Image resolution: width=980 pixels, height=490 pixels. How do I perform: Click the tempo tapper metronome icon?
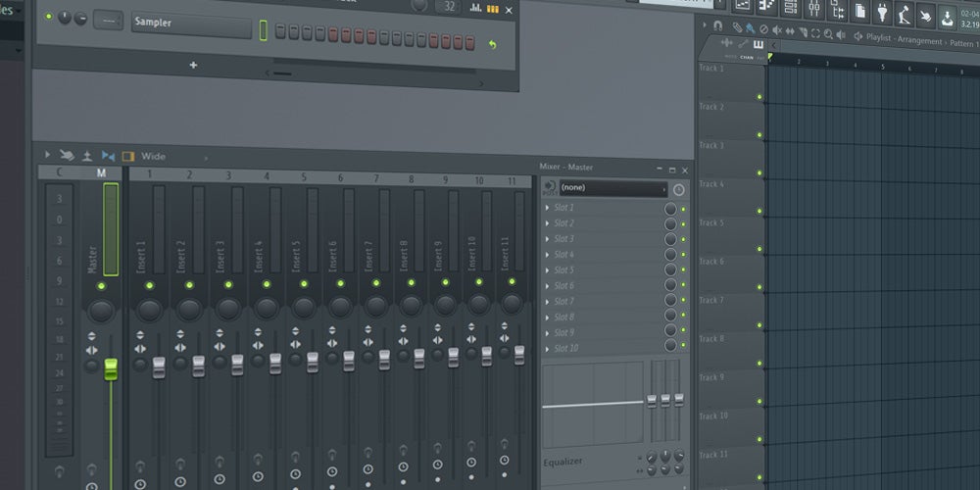point(904,13)
